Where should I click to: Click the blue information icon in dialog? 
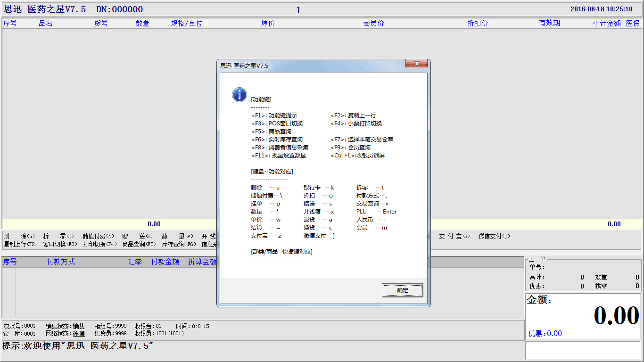239,94
